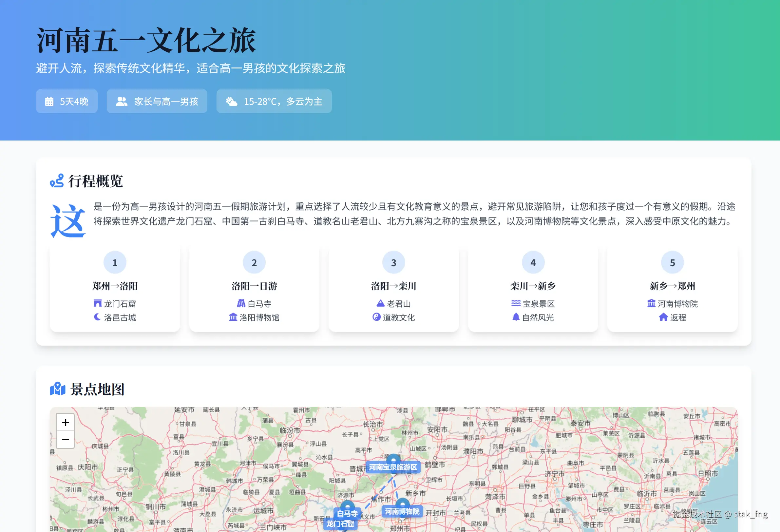Click the map zoom out button
The width and height of the screenshot is (780, 532).
tap(65, 439)
